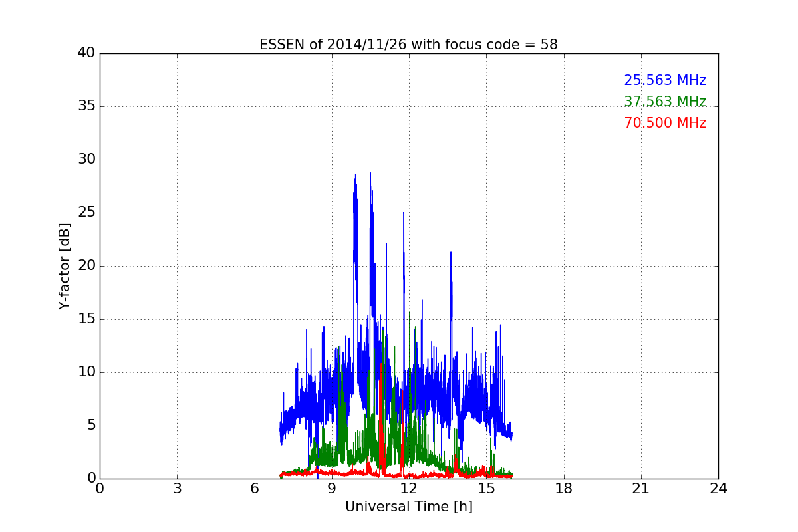Click y-axis tick label 20
798x532 pixels.
(86, 266)
